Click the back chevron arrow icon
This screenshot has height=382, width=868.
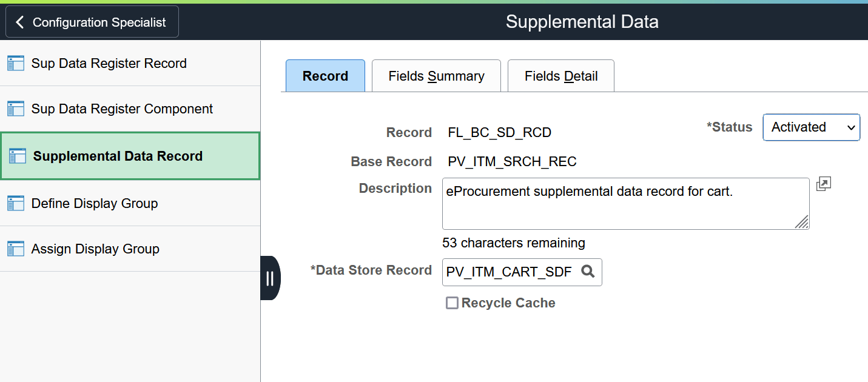click(19, 21)
